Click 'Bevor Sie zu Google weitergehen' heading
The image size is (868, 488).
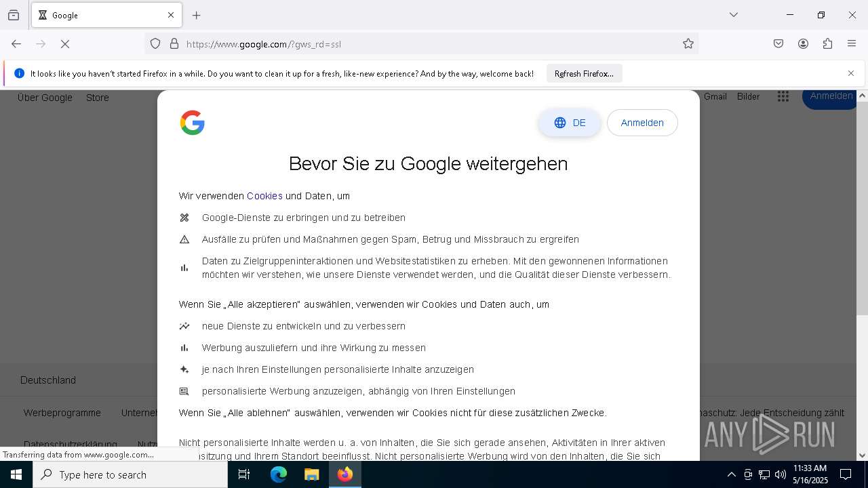(428, 163)
